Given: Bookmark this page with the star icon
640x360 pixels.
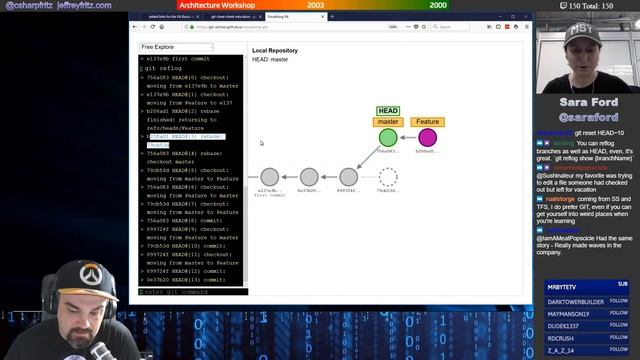Looking at the screenshot, I should click(x=424, y=27).
